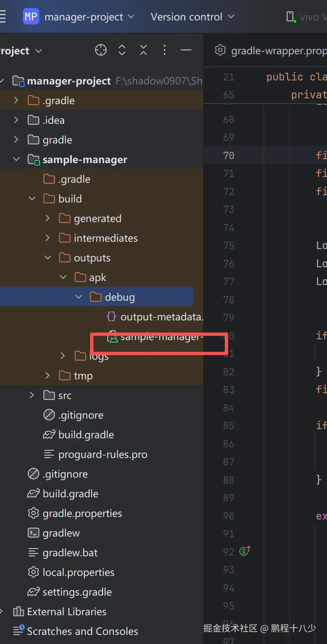Open the Version control dropdown
Screen dimensions: 327x644
[x=192, y=17]
